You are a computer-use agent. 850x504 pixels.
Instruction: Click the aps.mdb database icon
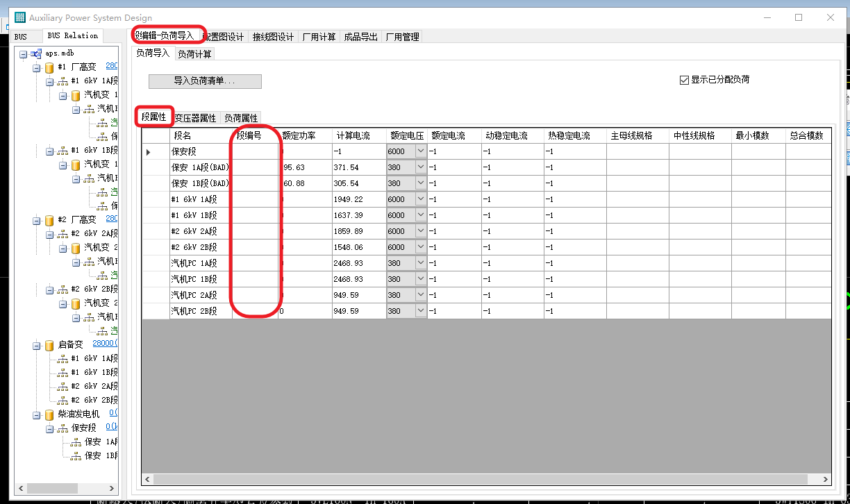35,54
